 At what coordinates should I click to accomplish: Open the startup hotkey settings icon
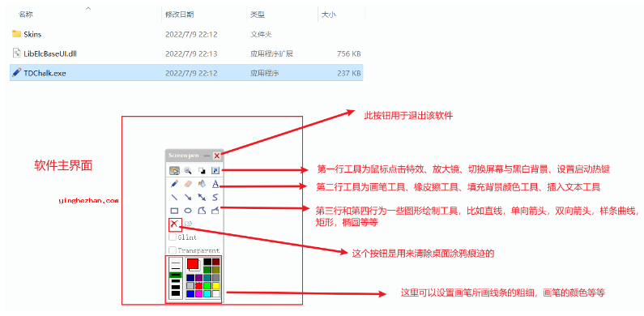(x=215, y=170)
